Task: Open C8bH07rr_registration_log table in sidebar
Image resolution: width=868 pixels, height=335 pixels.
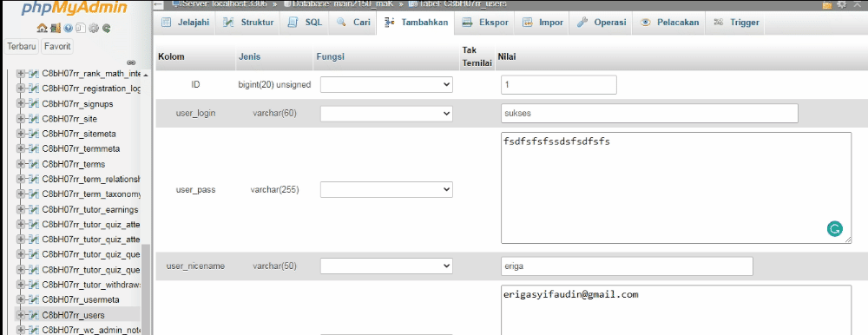Action: pos(91,89)
